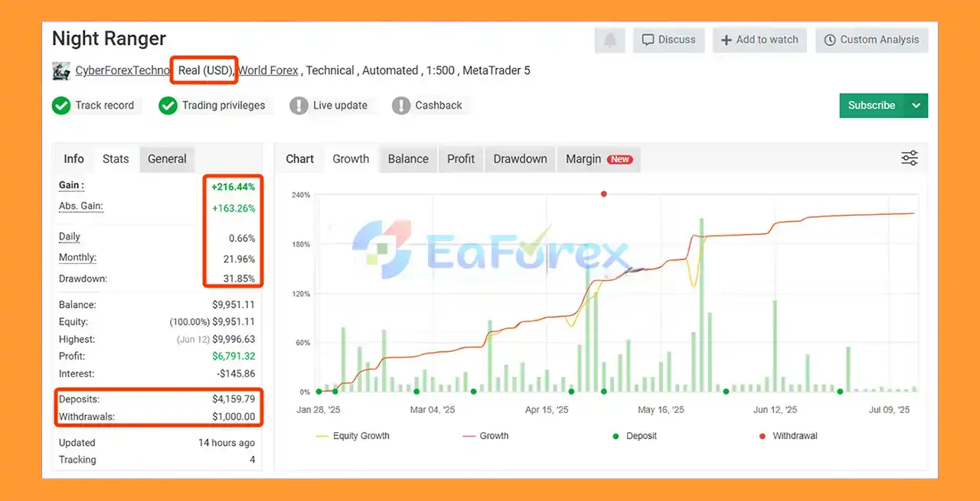This screenshot has height=501, width=980.
Task: Select the Cashback label
Action: point(439,106)
